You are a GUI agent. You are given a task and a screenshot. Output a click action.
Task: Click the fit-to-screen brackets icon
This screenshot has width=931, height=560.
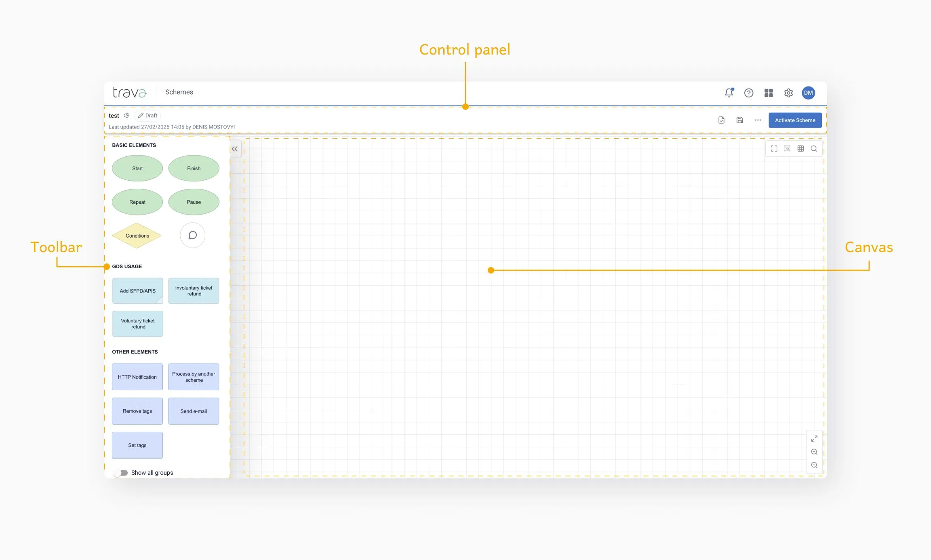point(774,149)
